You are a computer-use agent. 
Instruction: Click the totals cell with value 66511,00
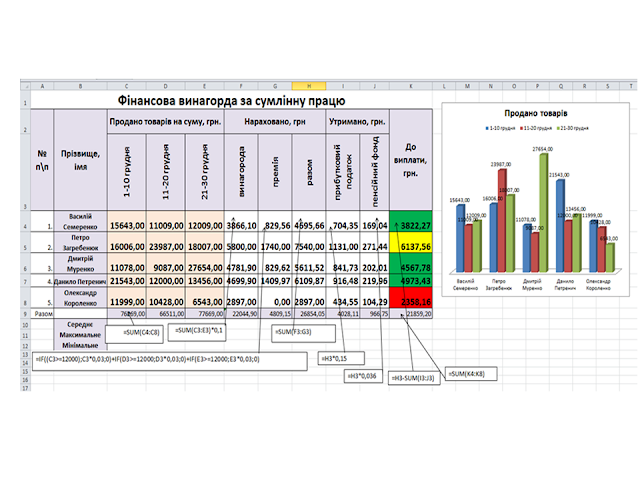pos(165,314)
